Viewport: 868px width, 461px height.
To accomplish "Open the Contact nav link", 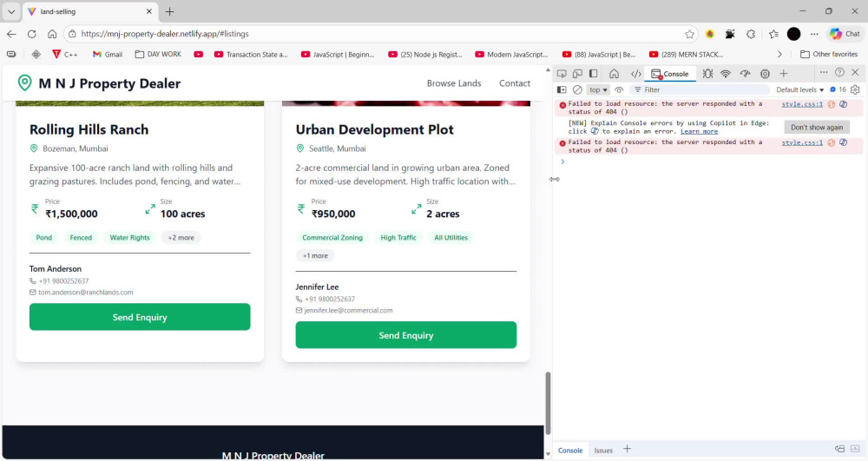I will pos(515,83).
